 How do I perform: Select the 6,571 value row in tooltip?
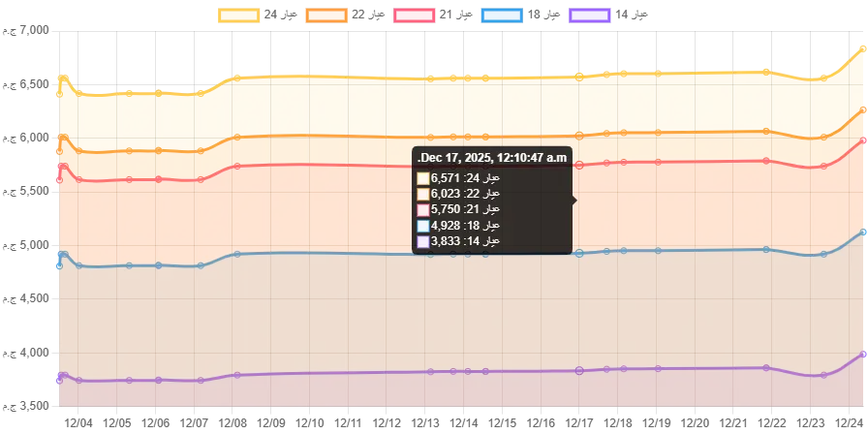[459, 178]
